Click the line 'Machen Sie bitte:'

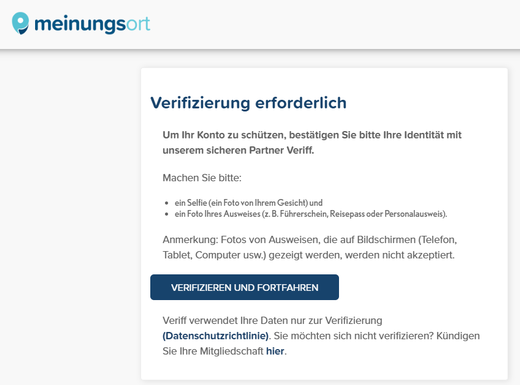pos(202,178)
